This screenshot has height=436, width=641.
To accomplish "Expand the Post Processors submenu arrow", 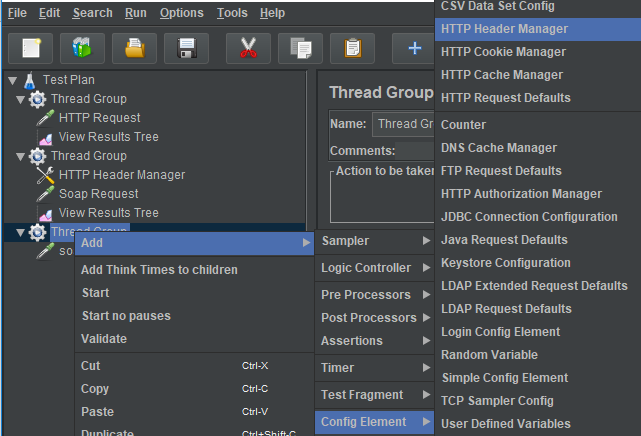I will click(426, 317).
